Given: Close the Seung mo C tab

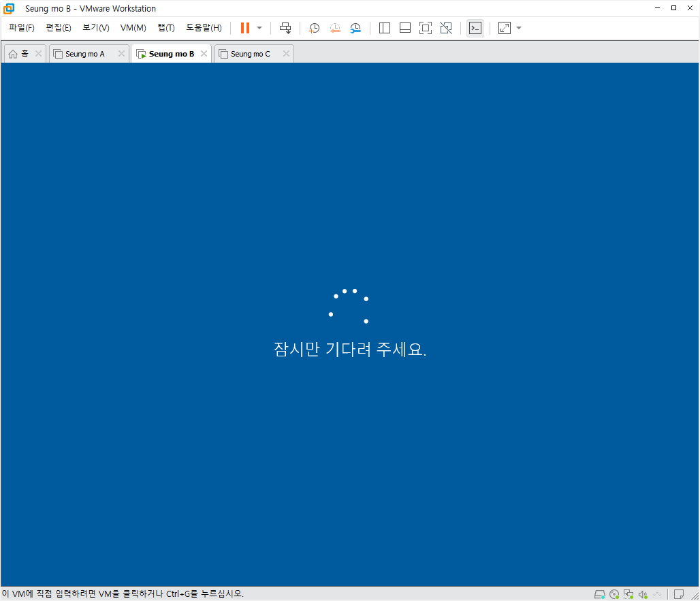Looking at the screenshot, I should click(286, 54).
